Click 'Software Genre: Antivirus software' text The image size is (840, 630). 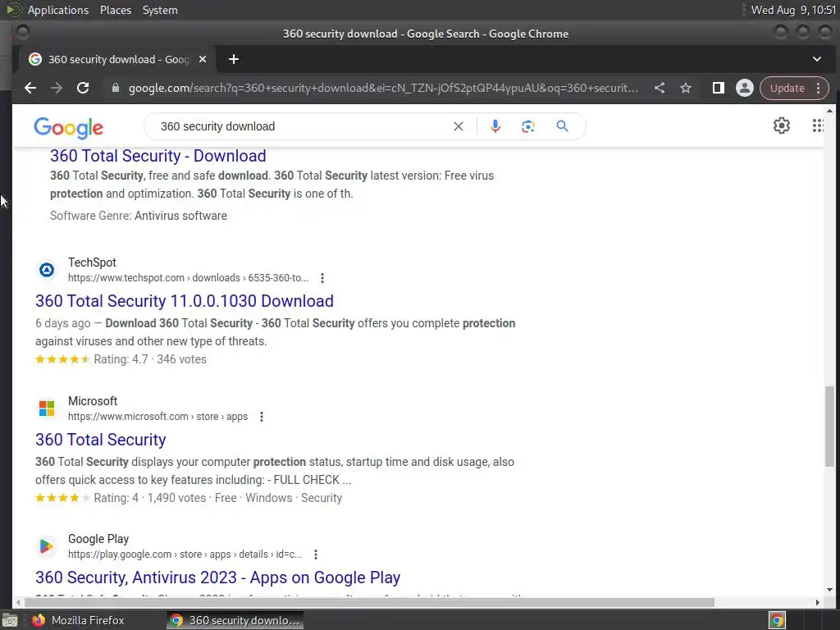pyautogui.click(x=138, y=216)
